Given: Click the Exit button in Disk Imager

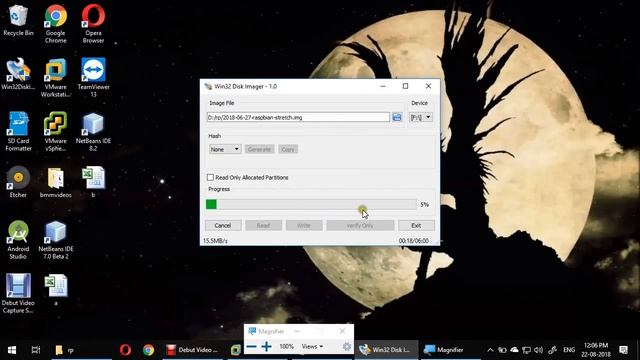Looking at the screenshot, I should [x=416, y=226].
